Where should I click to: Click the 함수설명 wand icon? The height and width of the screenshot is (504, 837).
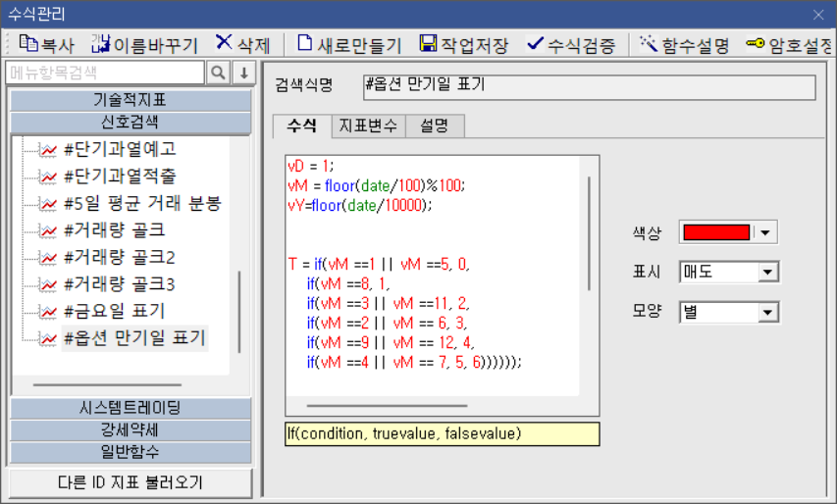[x=649, y=43]
